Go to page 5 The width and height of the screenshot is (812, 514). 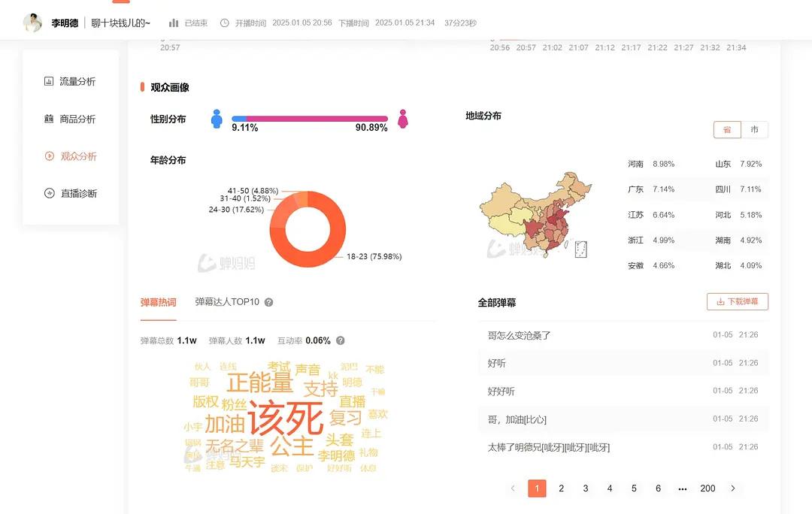[x=634, y=488]
